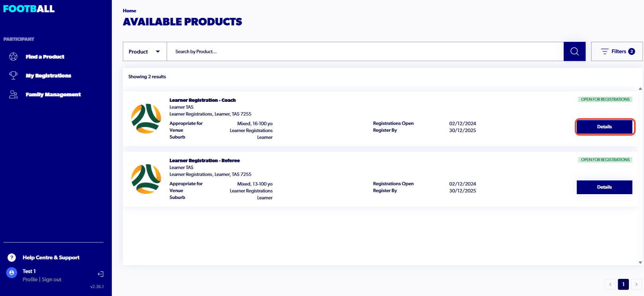The height and width of the screenshot is (296, 644).
Task: Click the Mixed, 13-100 yo value
Action: pyautogui.click(x=255, y=184)
